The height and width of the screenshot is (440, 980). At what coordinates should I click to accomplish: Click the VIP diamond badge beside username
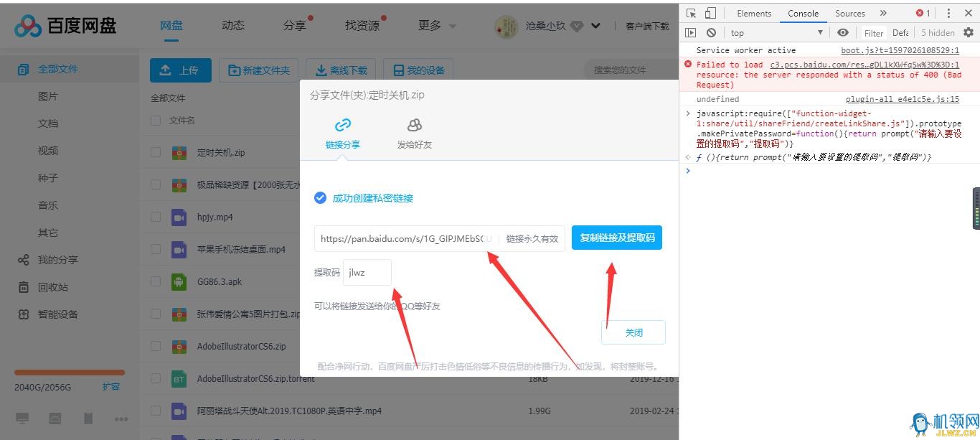(577, 26)
